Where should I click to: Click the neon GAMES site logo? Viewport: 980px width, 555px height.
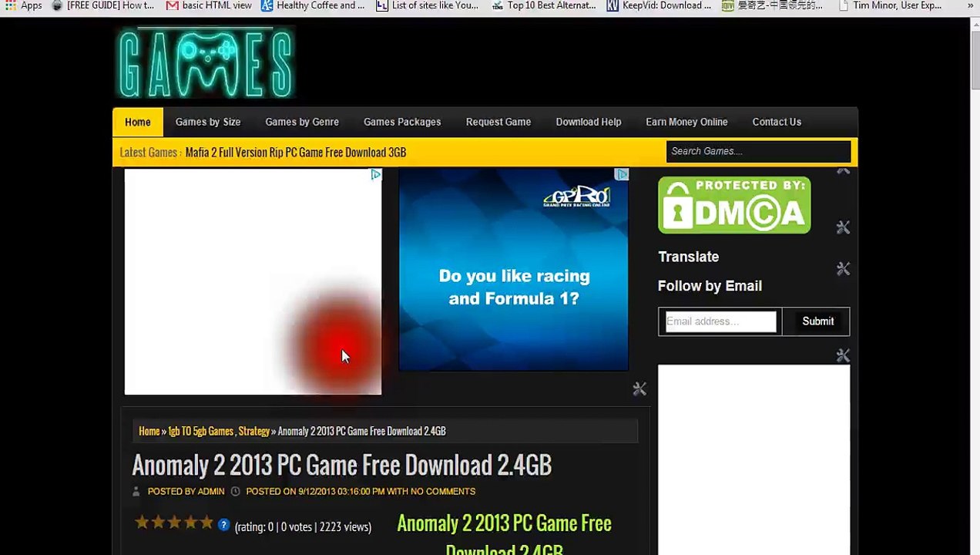pos(206,63)
